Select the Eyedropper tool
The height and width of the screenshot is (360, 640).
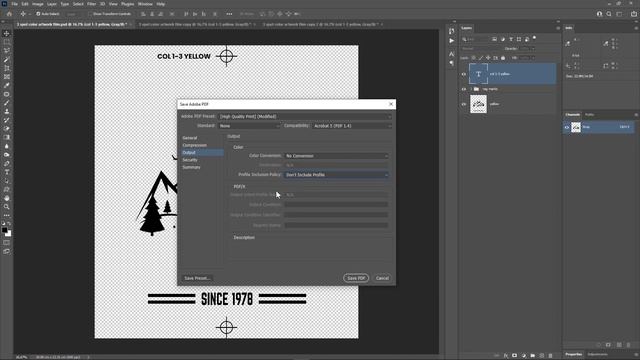pos(7,85)
